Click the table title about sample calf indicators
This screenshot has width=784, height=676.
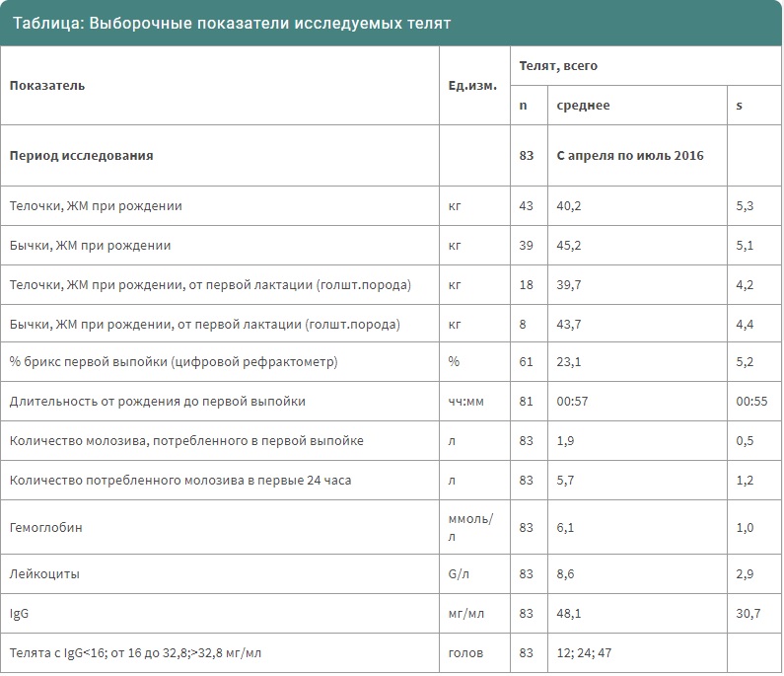[231, 23]
